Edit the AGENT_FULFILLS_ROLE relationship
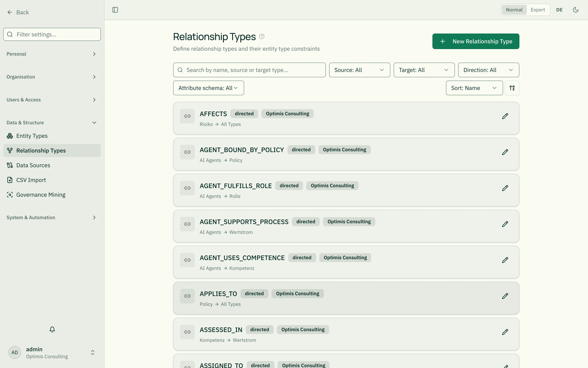This screenshot has width=588, height=368. click(505, 188)
